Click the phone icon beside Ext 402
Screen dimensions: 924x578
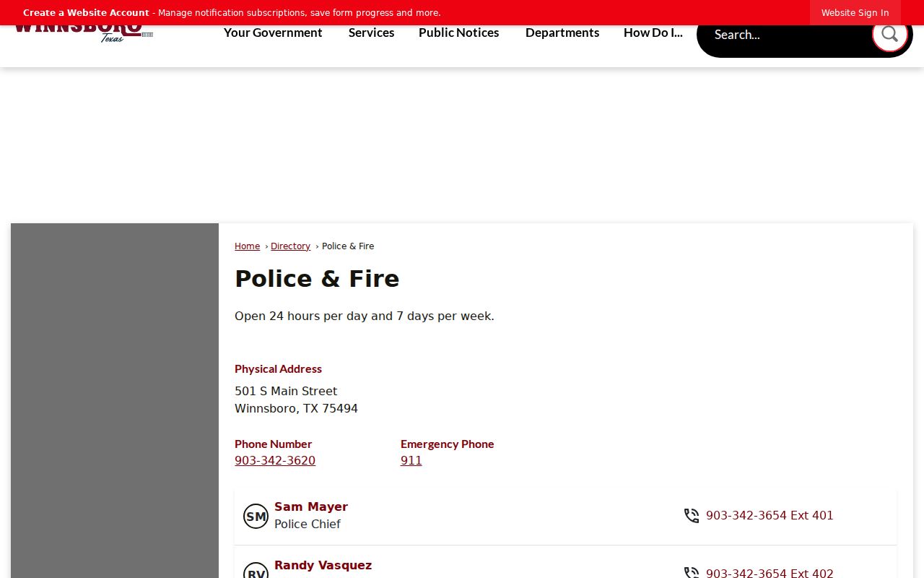pos(692,573)
